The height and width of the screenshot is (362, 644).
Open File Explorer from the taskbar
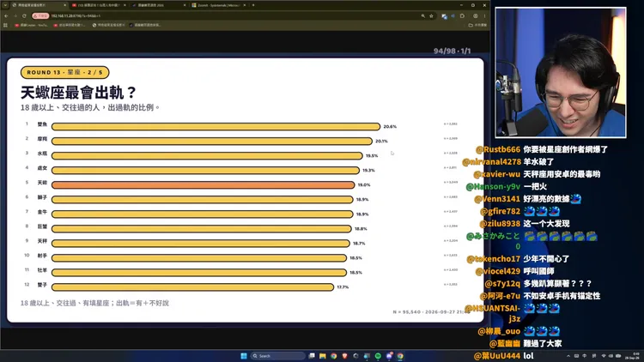(x=322, y=356)
